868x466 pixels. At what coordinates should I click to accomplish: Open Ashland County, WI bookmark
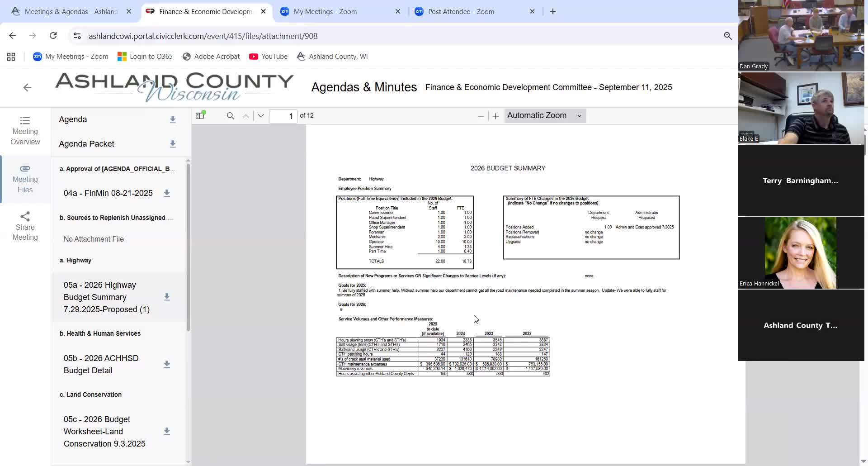[x=332, y=57]
